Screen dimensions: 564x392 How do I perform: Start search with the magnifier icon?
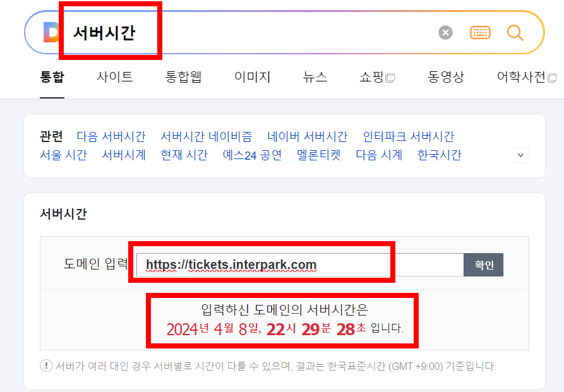[515, 33]
